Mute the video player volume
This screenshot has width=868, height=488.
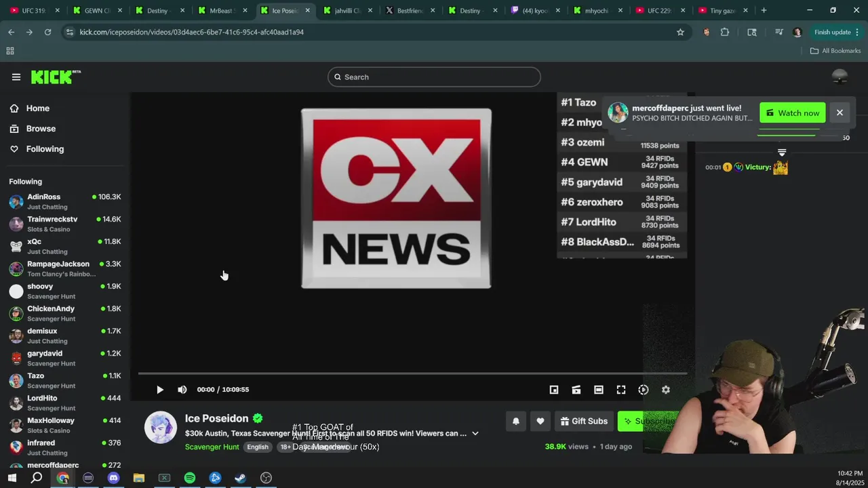[182, 390]
